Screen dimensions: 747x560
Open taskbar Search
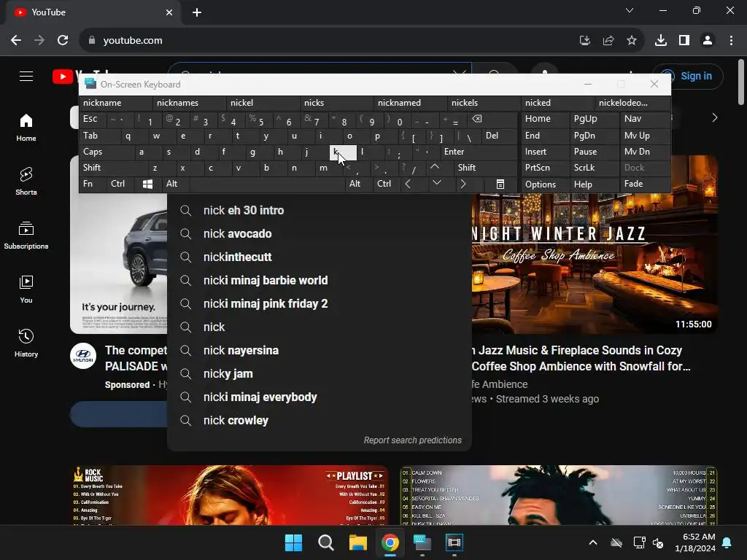326,542
